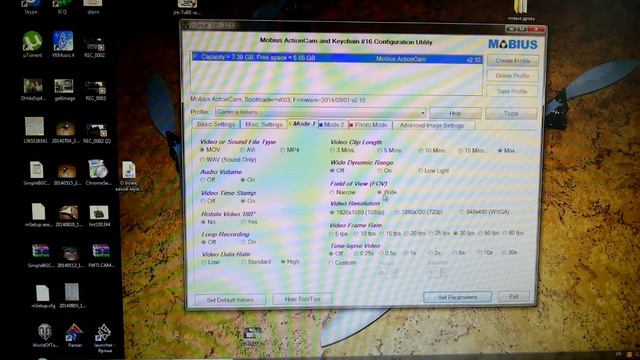Open the ICQ desktop shortcut
This screenshot has width=640, height=360.
click(62, 6)
